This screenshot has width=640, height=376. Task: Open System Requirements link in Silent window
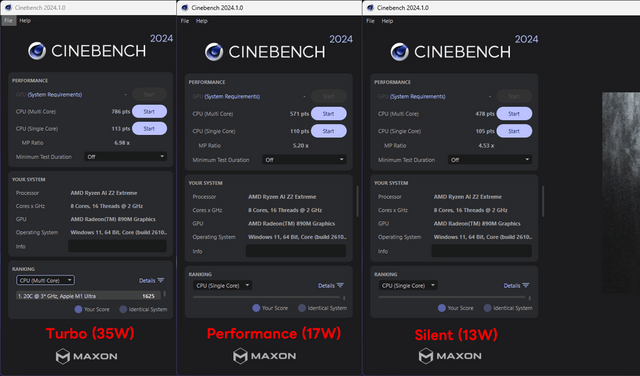418,97
